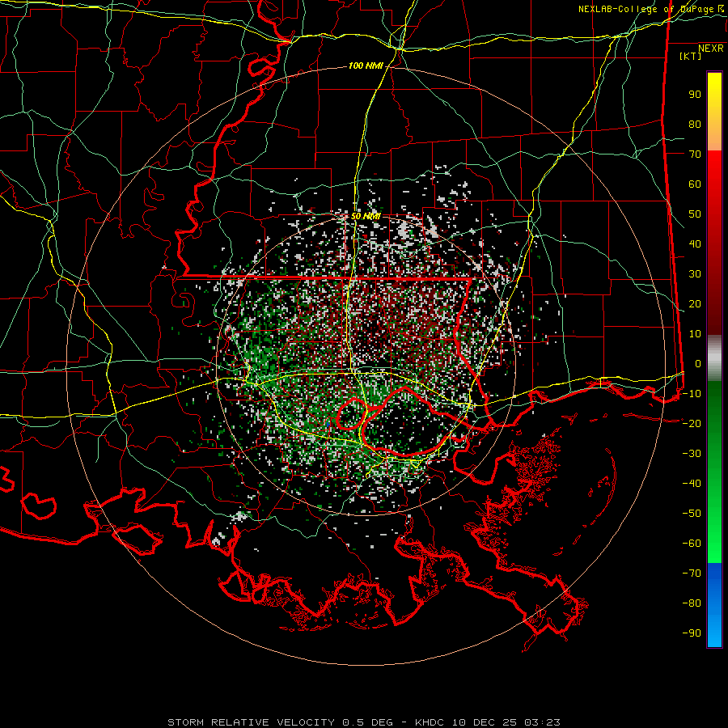Click the 0 value on velocity scale

698,363
